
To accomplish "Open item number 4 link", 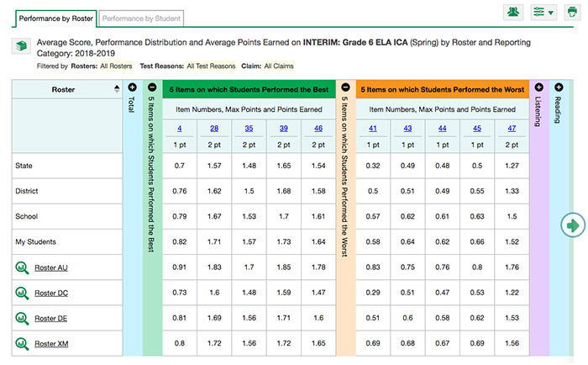I will tap(180, 129).
